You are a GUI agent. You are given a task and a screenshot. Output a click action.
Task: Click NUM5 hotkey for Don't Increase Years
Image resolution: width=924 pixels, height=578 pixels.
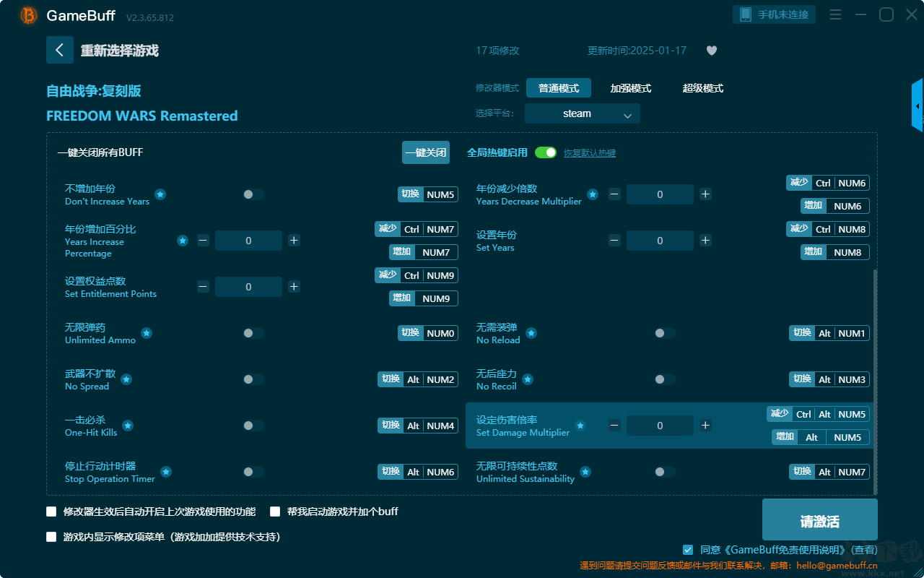click(428, 194)
